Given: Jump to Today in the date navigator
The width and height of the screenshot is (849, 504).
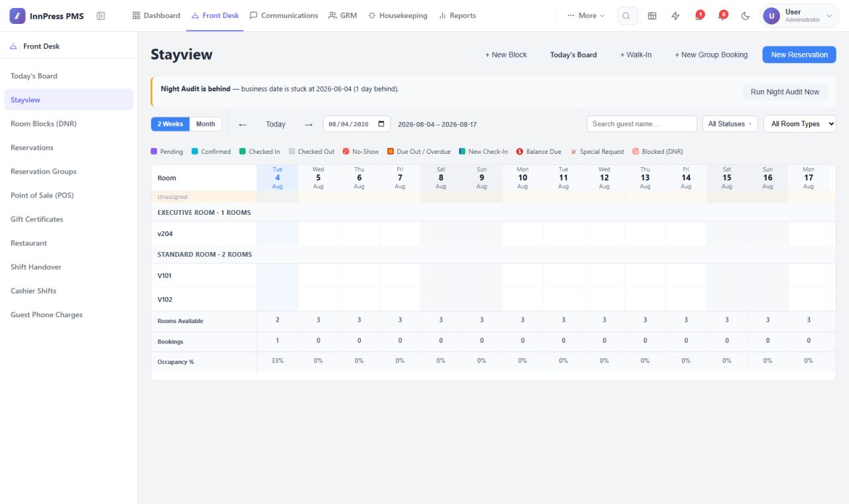Looking at the screenshot, I should pos(275,124).
